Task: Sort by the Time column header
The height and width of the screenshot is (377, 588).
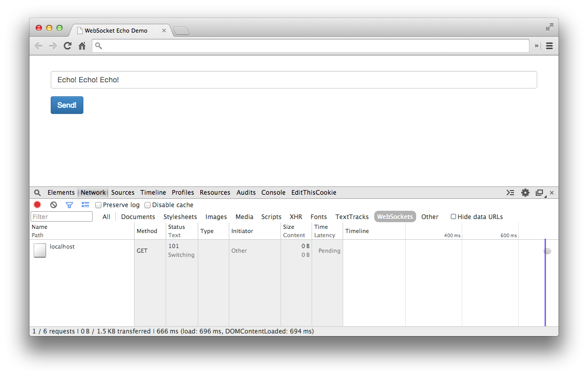Action: click(x=327, y=231)
